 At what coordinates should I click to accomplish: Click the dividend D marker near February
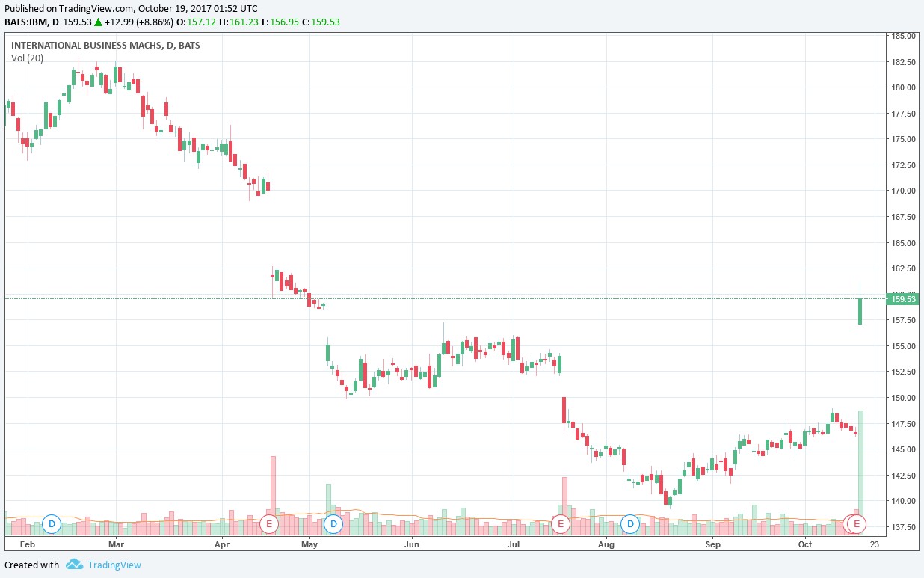(x=52, y=524)
